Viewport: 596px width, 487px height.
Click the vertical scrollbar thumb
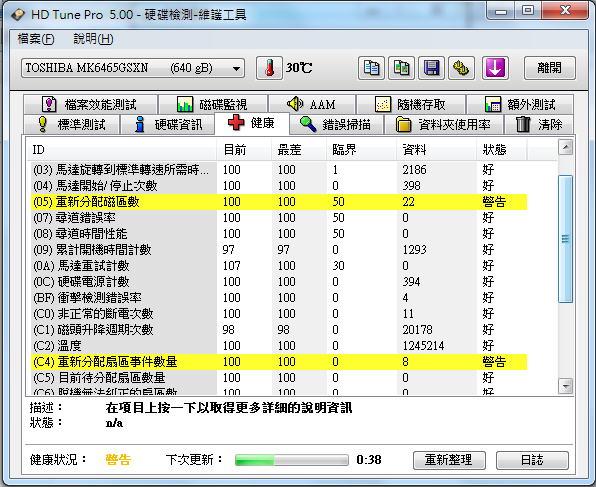point(566,239)
